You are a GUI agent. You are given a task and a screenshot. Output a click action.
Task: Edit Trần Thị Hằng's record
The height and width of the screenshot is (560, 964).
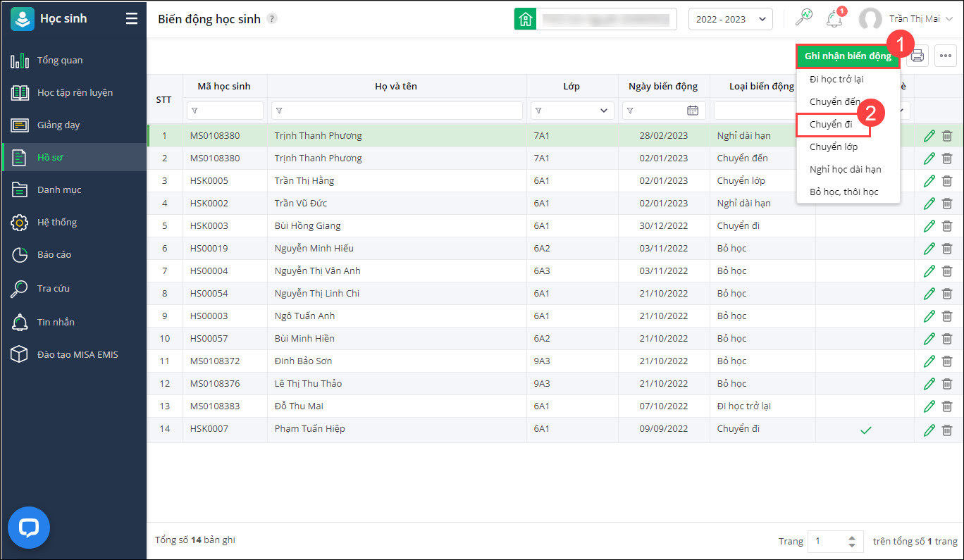[x=929, y=181]
